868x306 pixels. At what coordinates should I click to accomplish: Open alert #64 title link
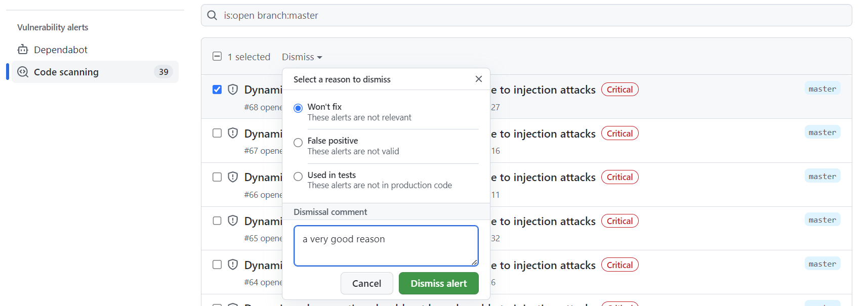pos(544,265)
